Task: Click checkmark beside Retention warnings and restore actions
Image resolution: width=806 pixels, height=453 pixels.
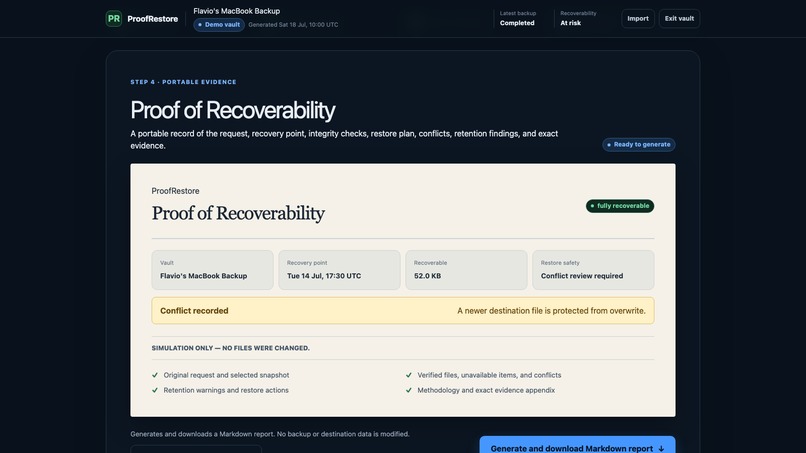Action: point(155,390)
